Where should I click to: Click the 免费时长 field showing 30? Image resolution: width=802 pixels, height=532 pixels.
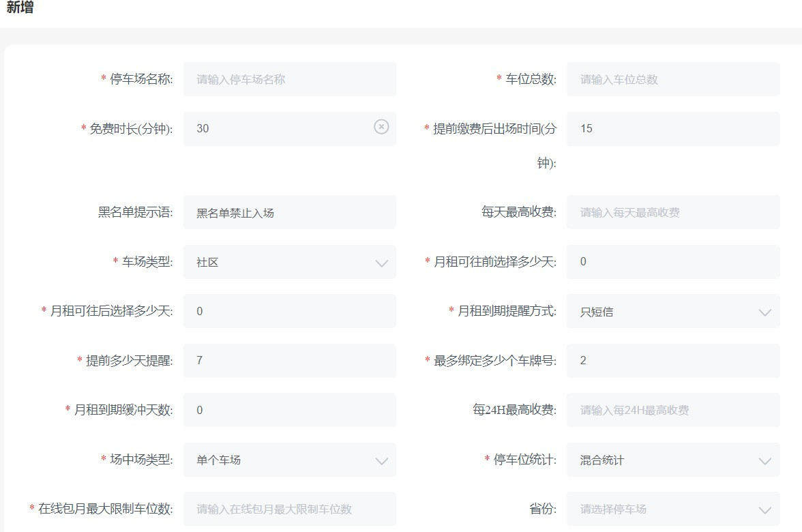pyautogui.click(x=280, y=128)
